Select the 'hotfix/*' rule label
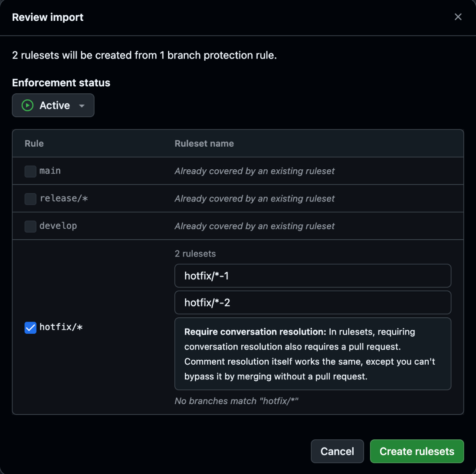This screenshot has width=476, height=474. click(x=61, y=327)
